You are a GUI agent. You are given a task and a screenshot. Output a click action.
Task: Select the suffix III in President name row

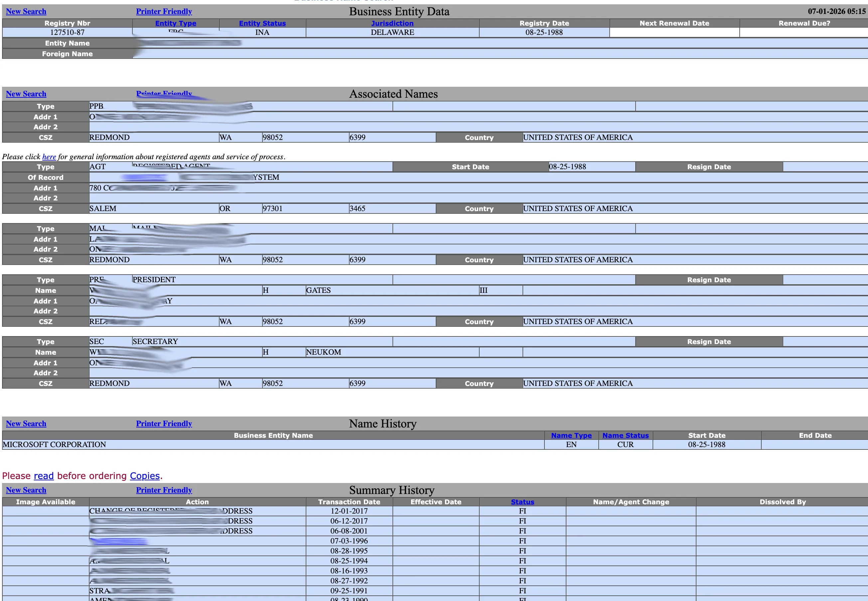[x=484, y=290]
